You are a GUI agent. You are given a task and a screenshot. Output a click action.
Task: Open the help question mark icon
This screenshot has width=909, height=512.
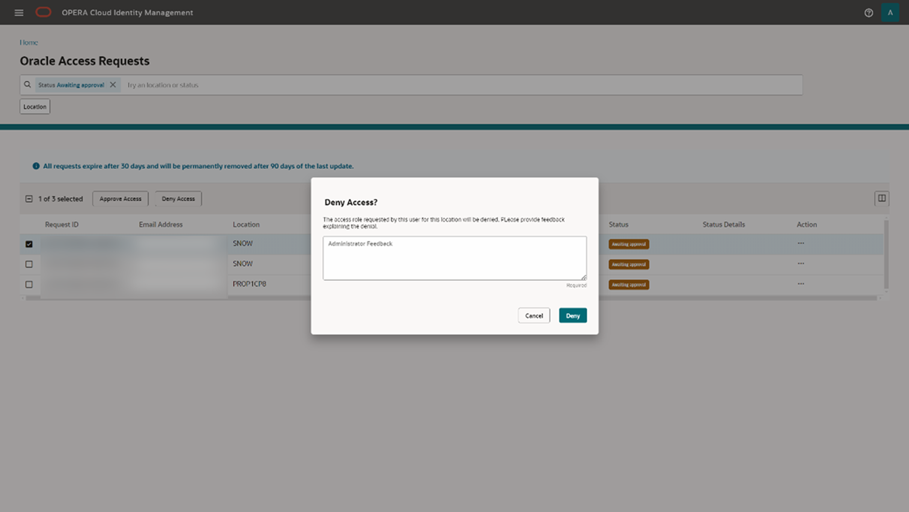868,13
